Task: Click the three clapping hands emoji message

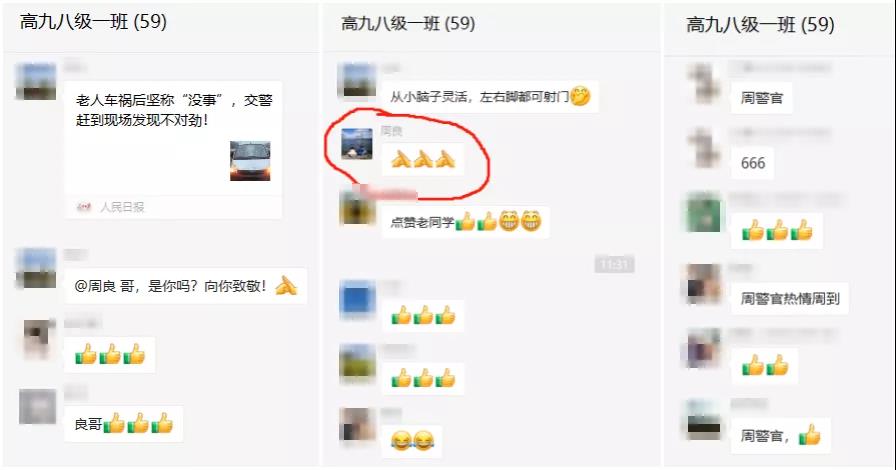Action: [x=423, y=159]
